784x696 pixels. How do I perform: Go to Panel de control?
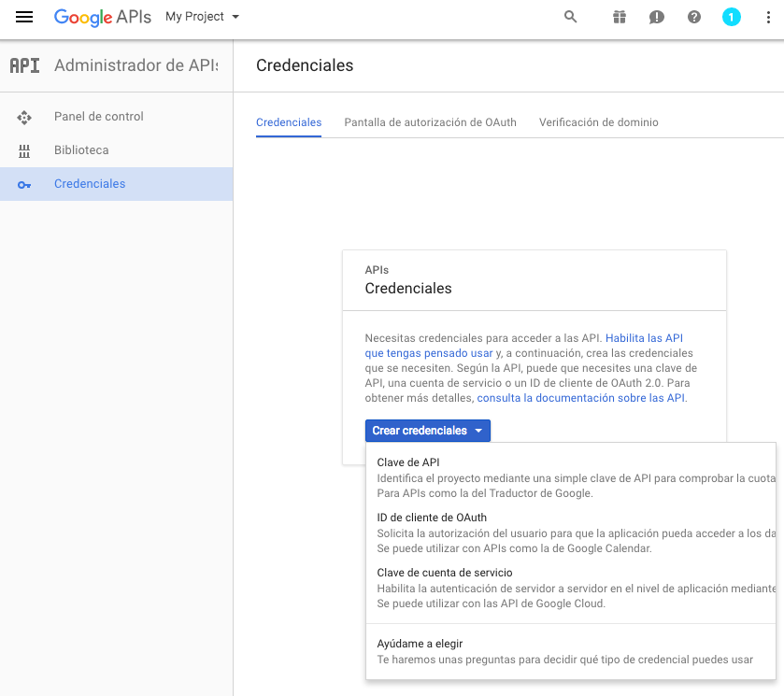[x=98, y=117]
